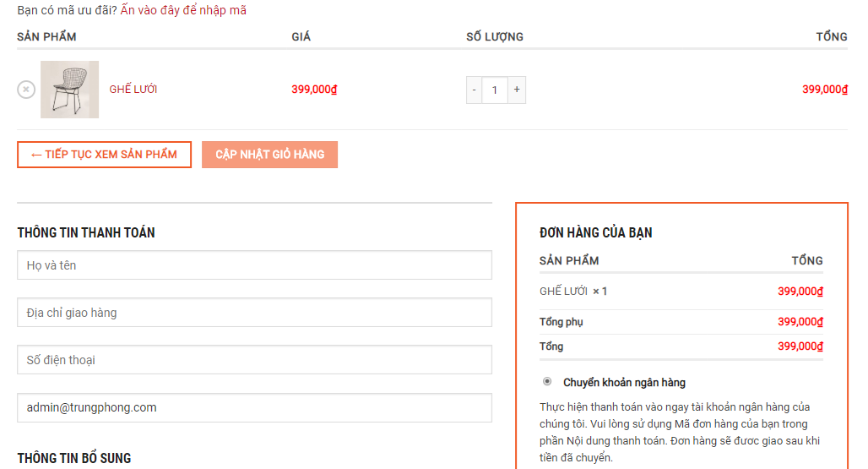
Task: Click the 'Số điện thoại' field
Action: coord(254,360)
